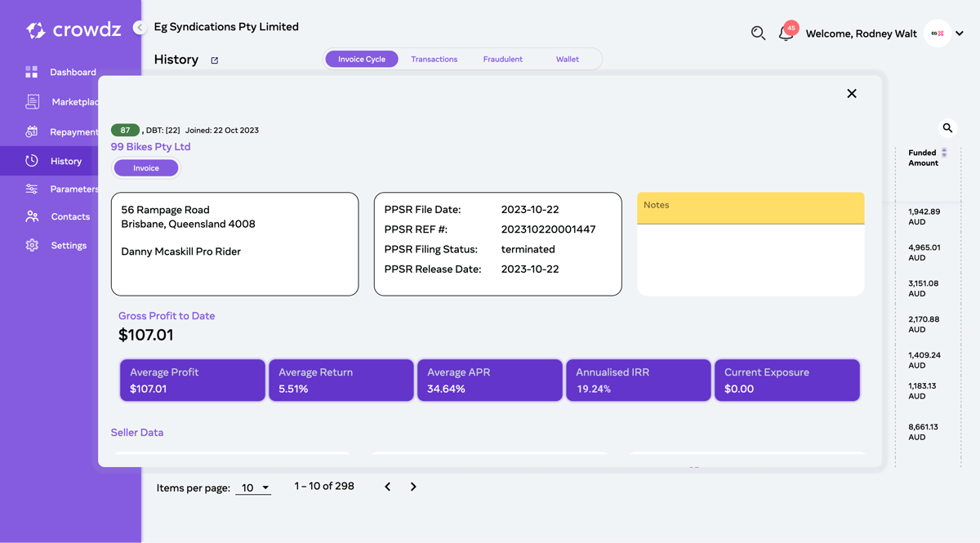
Task: Switch to the Wallet tab
Action: click(568, 59)
